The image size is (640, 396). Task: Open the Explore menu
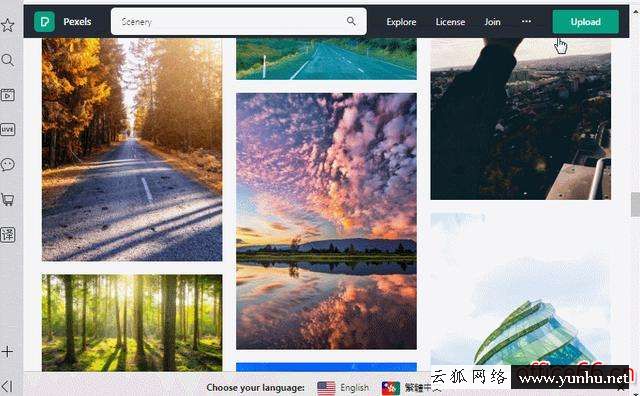(401, 22)
